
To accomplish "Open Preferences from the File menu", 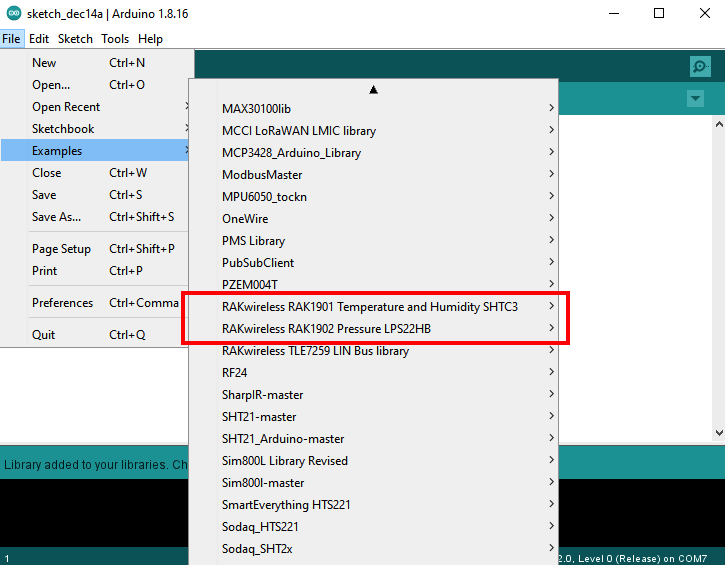I will tap(94, 303).
